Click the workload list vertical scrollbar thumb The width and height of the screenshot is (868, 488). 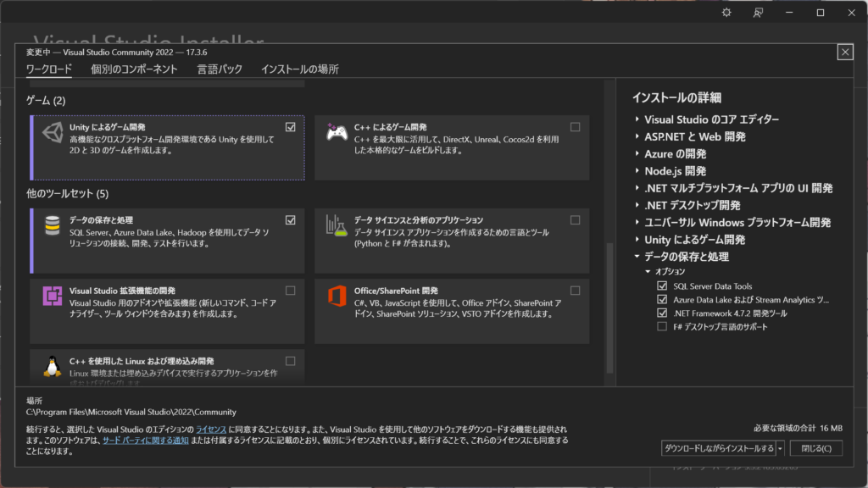pos(610,308)
